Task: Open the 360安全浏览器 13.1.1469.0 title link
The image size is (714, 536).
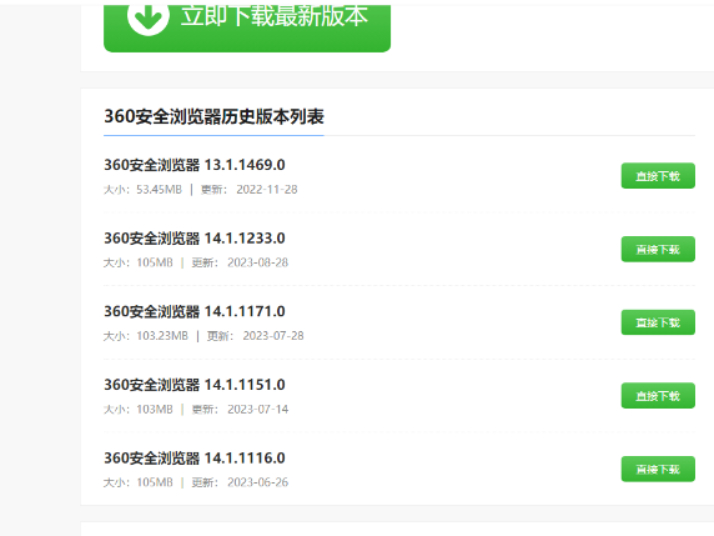Action: [x=194, y=165]
